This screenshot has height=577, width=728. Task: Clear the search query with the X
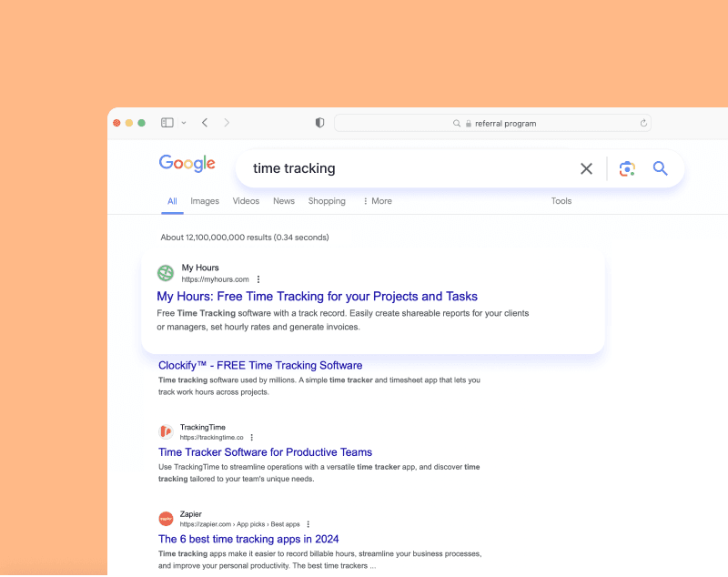click(586, 168)
